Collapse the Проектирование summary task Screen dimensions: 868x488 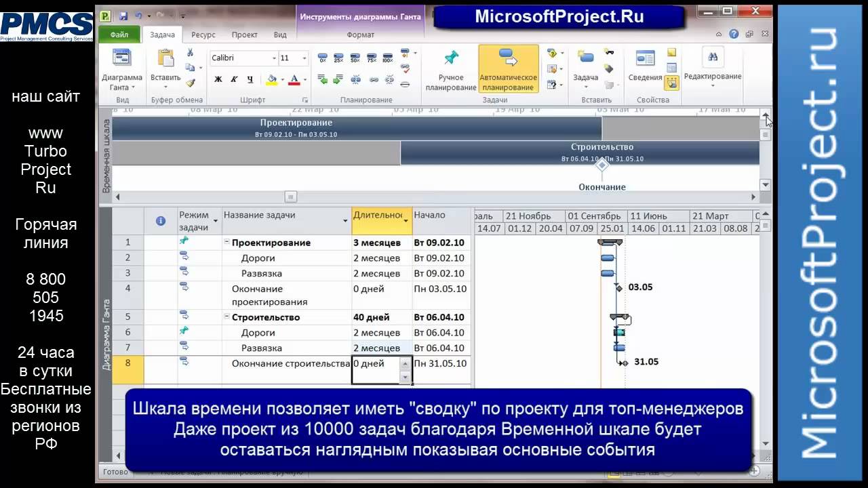click(x=227, y=243)
